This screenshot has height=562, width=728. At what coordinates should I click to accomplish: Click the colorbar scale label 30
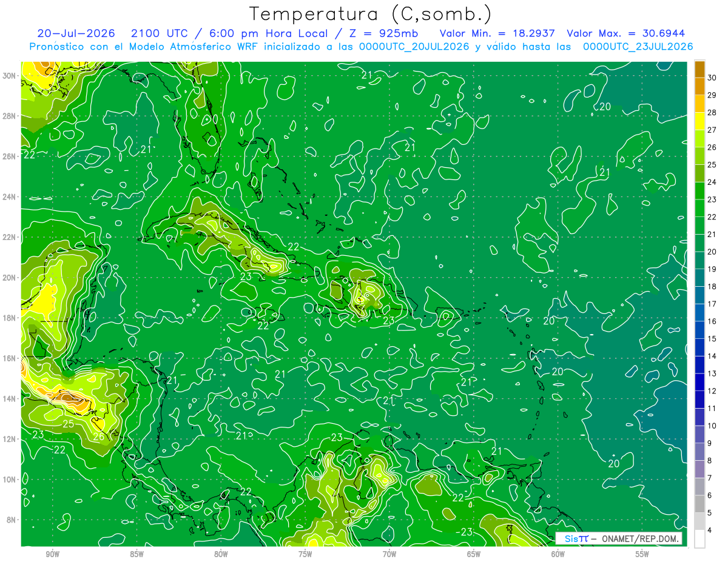pos(712,78)
